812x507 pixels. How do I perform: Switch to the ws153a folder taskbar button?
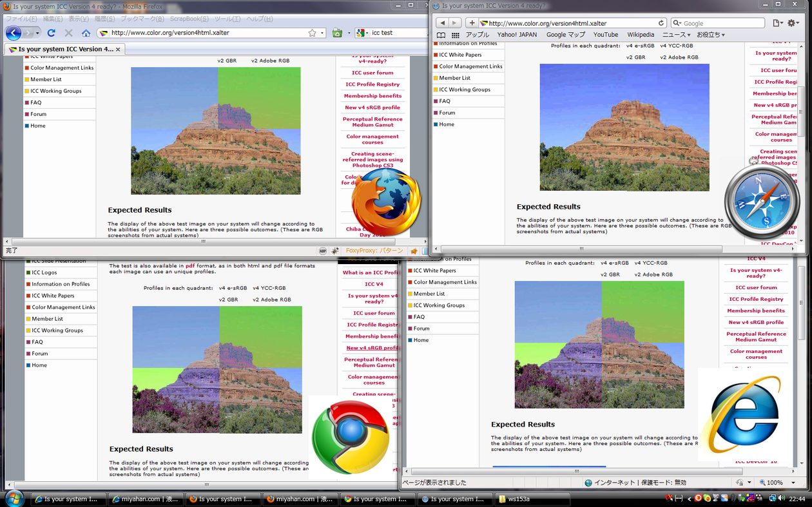[x=532, y=499]
